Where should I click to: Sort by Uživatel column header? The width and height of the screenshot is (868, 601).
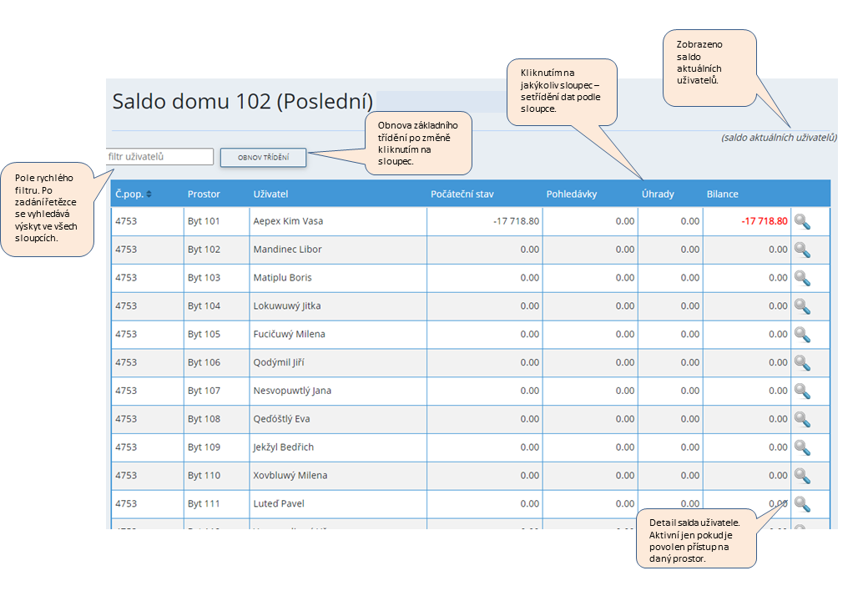[x=270, y=194]
